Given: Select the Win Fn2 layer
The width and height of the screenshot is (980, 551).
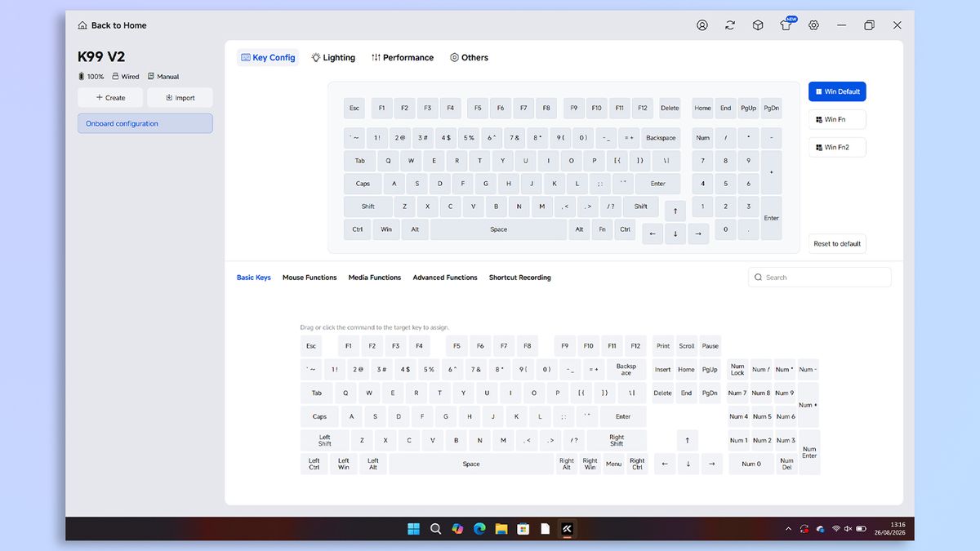Looking at the screenshot, I should (837, 147).
